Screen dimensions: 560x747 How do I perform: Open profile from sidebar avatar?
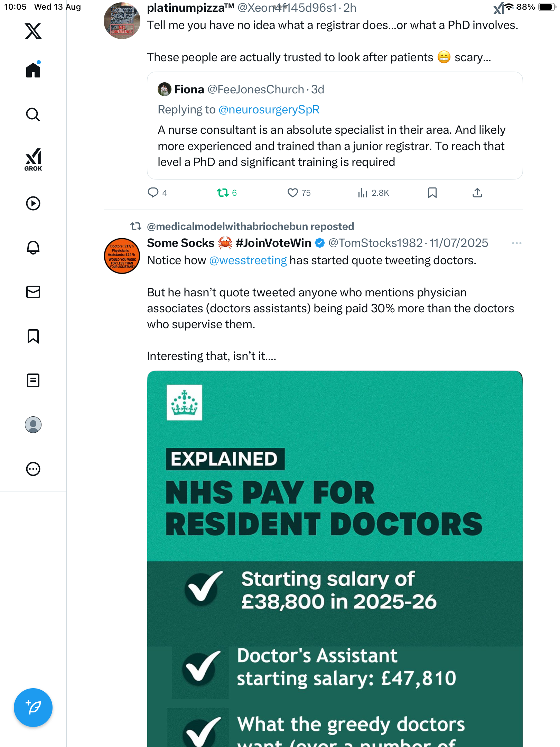[33, 425]
